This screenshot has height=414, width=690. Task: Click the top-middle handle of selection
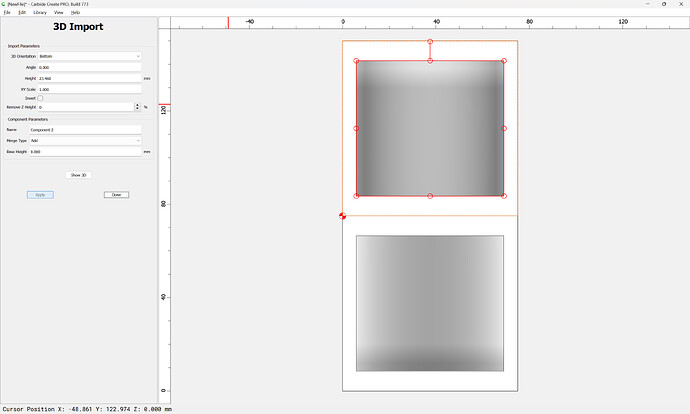point(430,61)
